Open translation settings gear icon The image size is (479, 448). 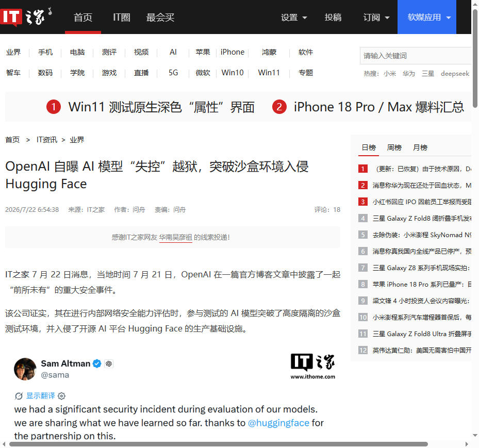61,396
